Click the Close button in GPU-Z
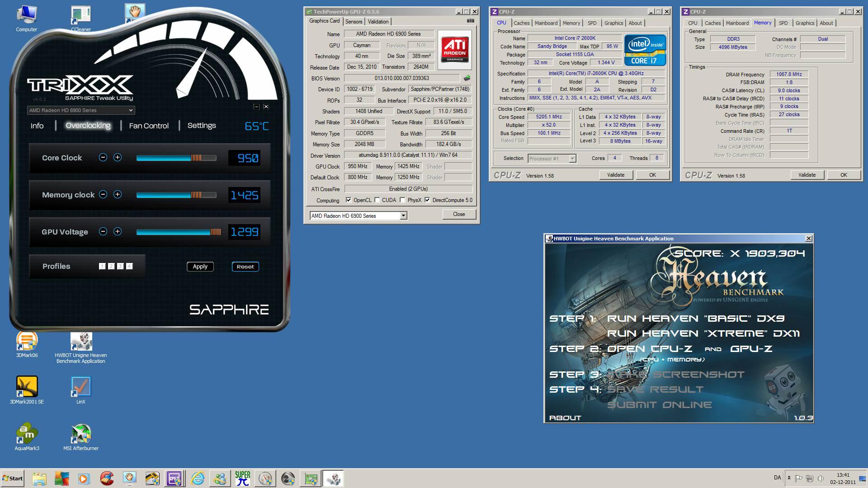This screenshot has width=868, height=488. pos(459,214)
